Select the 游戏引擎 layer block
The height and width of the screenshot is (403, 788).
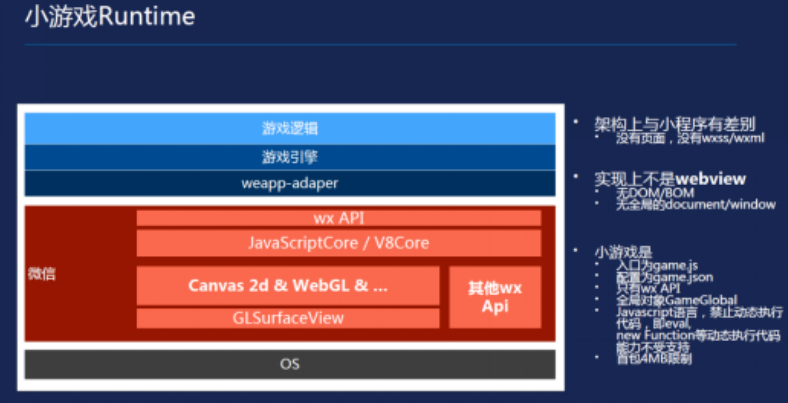[290, 157]
